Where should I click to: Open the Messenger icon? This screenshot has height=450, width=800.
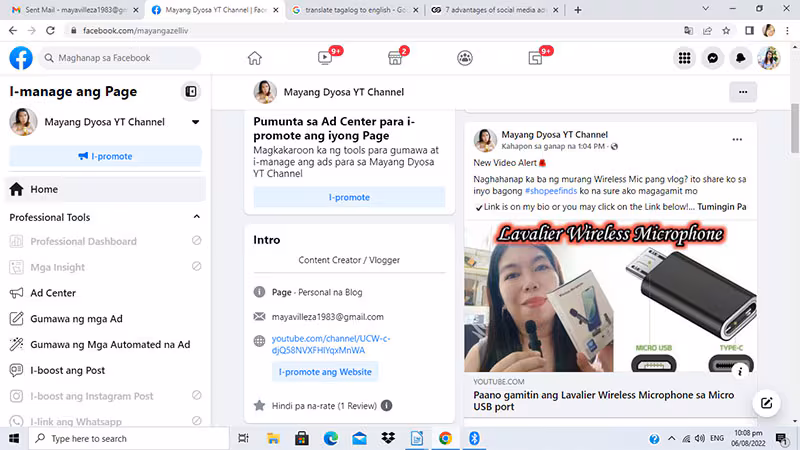(x=712, y=58)
